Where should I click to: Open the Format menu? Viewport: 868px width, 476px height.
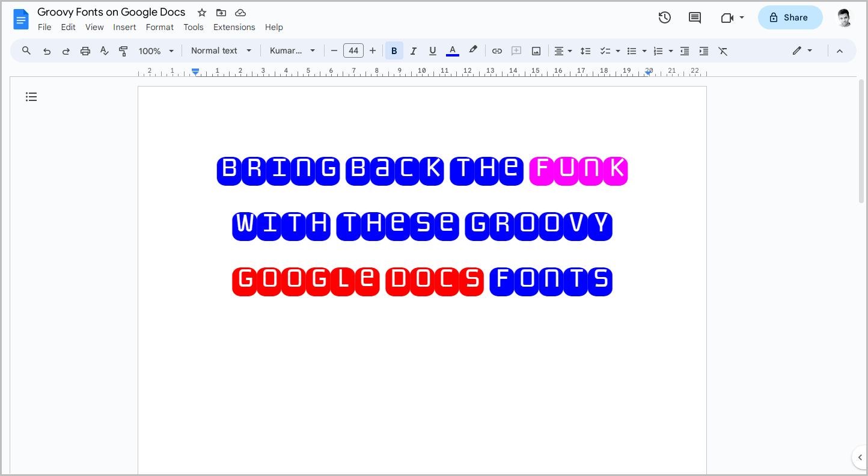(159, 27)
